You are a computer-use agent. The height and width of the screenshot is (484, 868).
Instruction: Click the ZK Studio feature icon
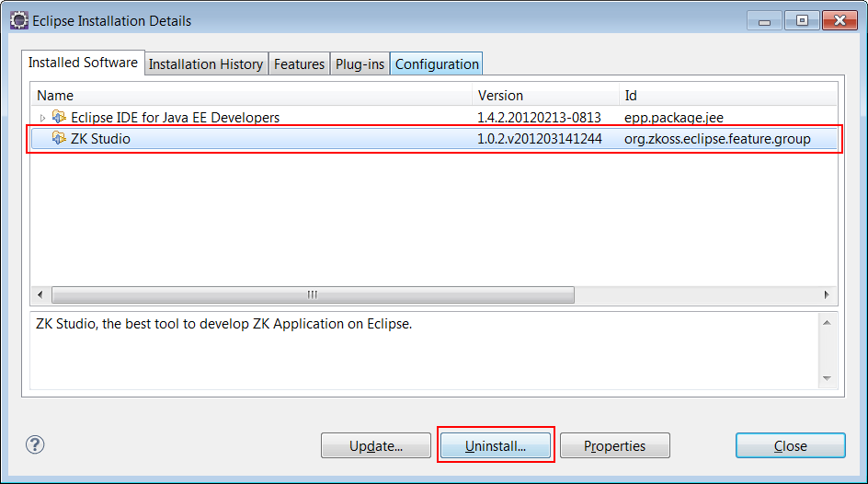[x=60, y=139]
